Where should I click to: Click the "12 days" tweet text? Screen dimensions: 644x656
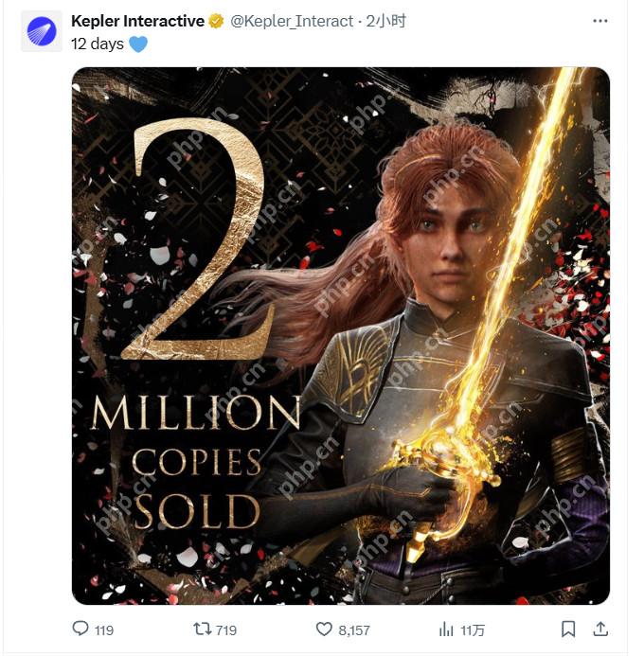(98, 44)
